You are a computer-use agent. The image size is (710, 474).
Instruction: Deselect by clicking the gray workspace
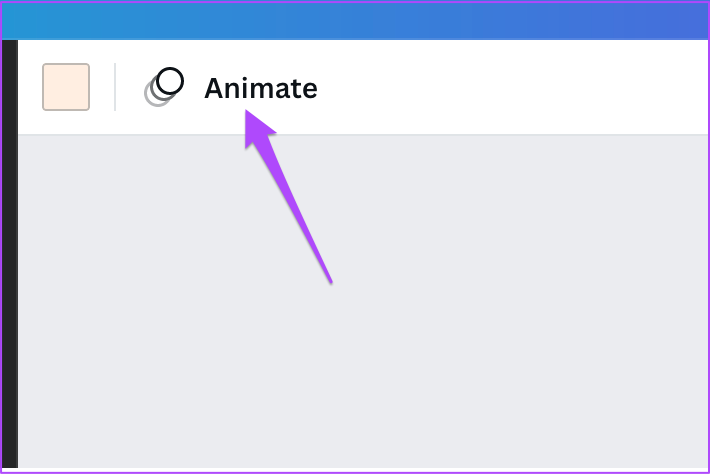[x=498, y=299]
